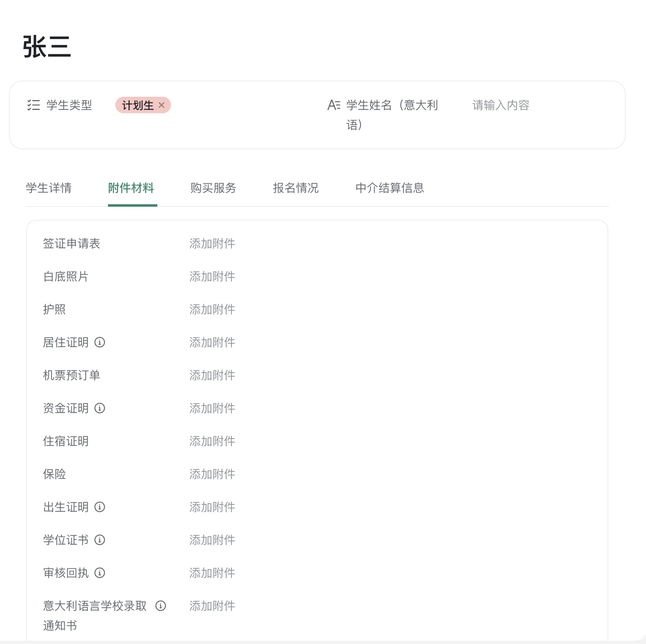
Task: Add attachment for 签证申请表
Action: coord(212,243)
